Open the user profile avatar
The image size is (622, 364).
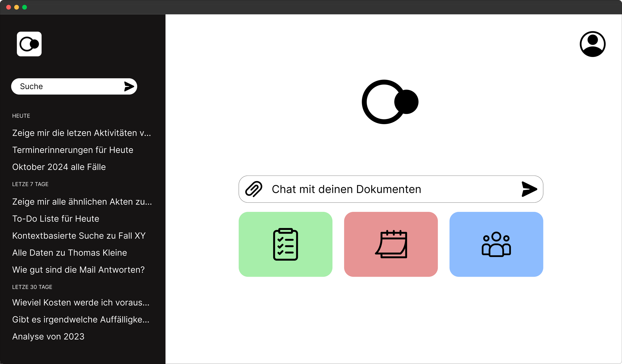point(592,44)
